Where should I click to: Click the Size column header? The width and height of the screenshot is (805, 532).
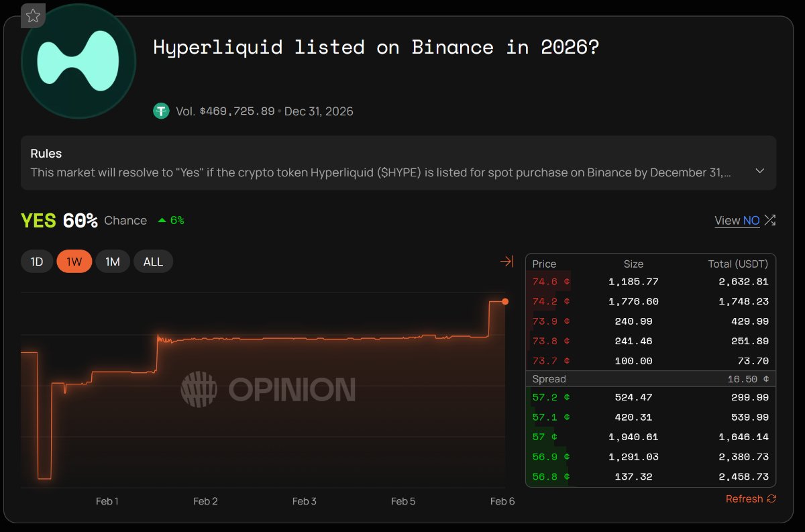(x=633, y=264)
